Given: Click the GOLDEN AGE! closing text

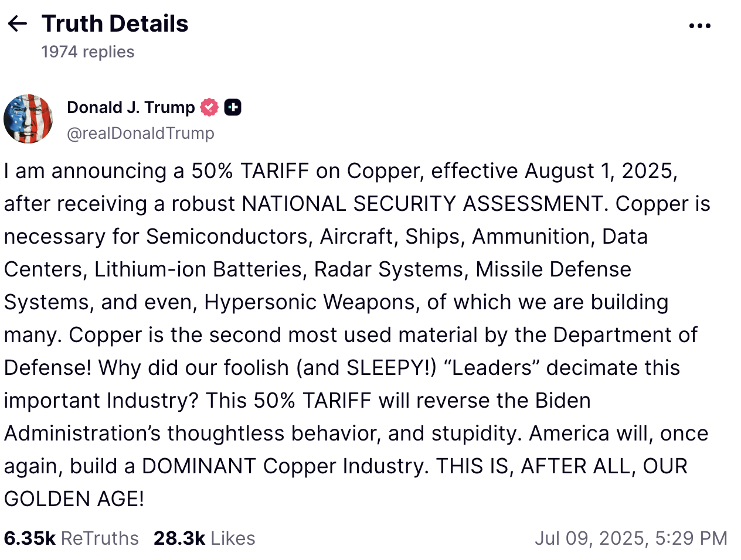Looking at the screenshot, I should coord(74,498).
